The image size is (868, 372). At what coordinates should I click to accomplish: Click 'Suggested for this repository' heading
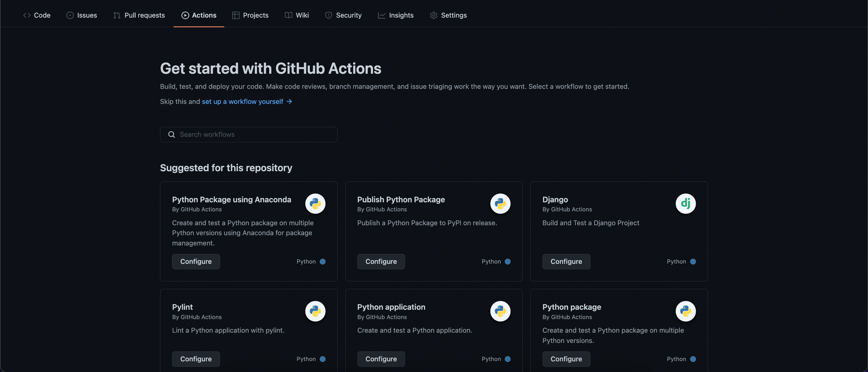pos(226,168)
